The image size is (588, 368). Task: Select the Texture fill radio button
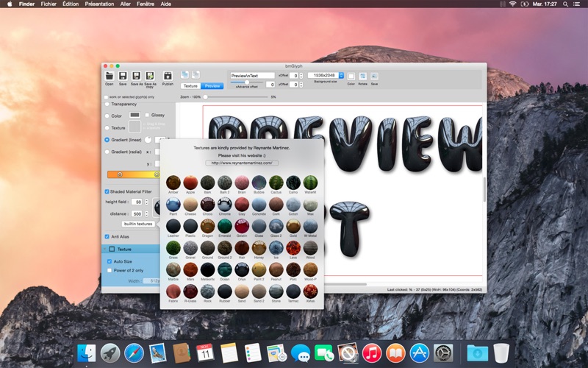[107, 127]
